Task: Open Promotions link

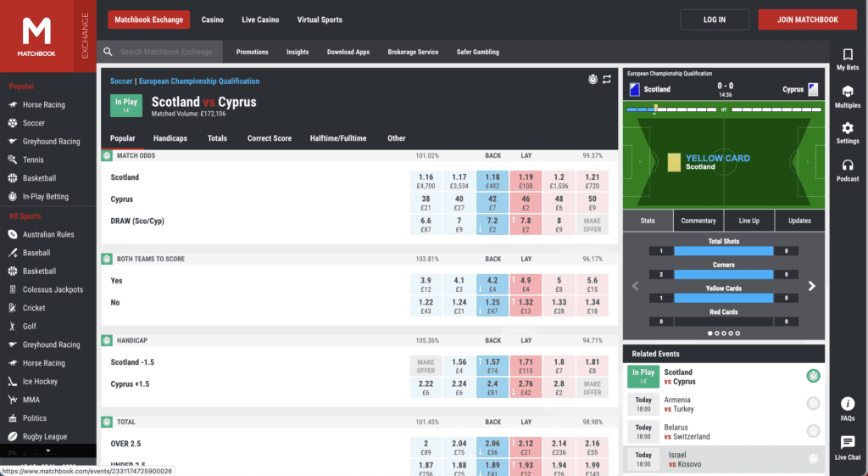Action: point(252,52)
